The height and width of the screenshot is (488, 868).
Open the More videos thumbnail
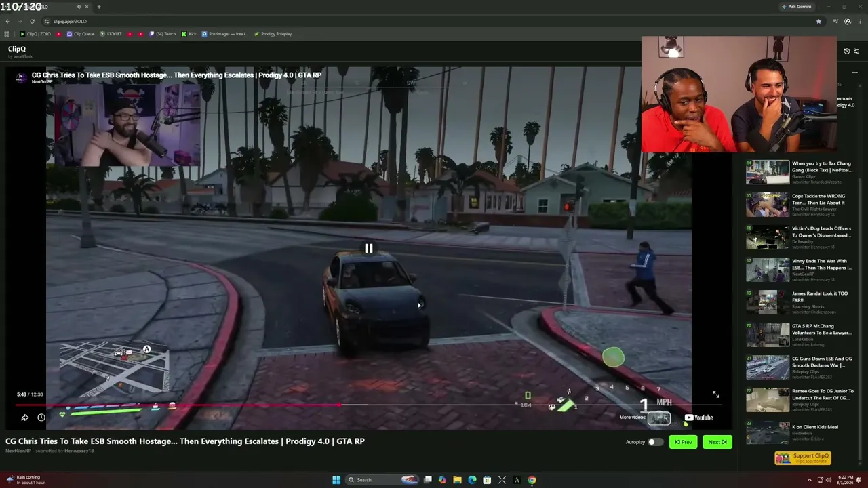(x=658, y=418)
